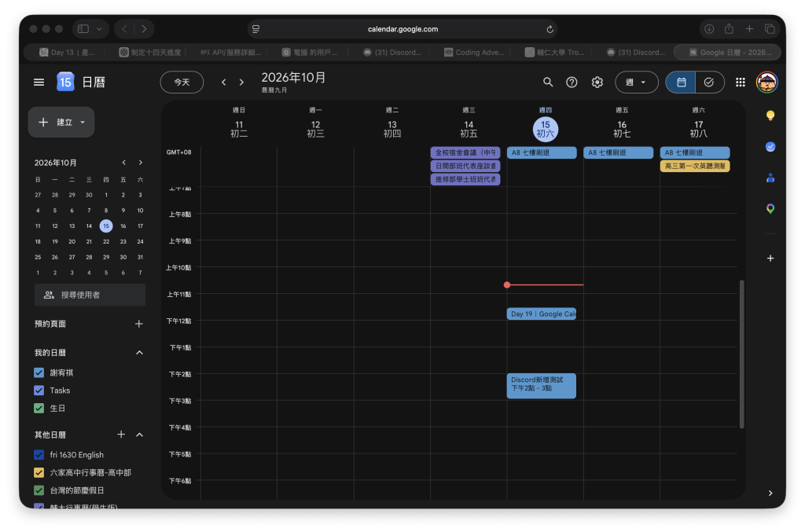Switch to the Coding Adve... browser tab
805x532 pixels.
coord(474,53)
